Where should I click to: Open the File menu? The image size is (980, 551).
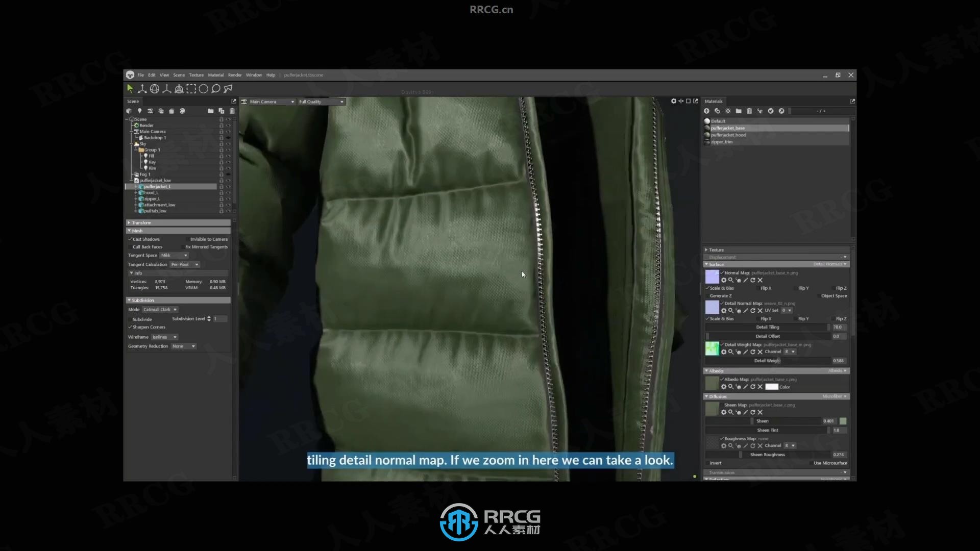(140, 75)
